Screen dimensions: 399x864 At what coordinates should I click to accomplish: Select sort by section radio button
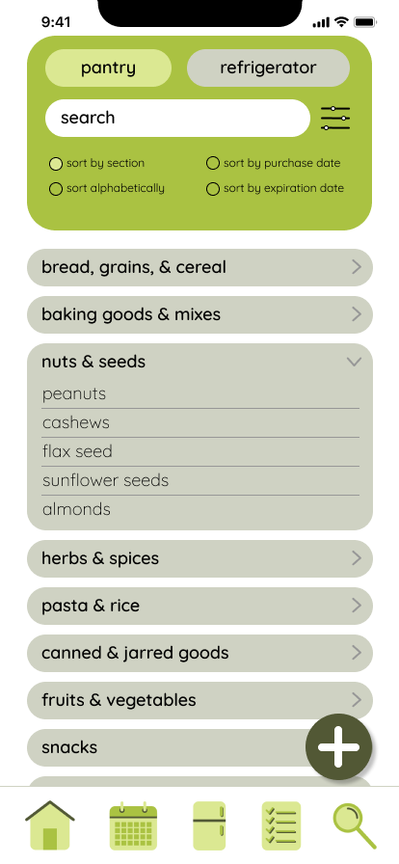56,164
